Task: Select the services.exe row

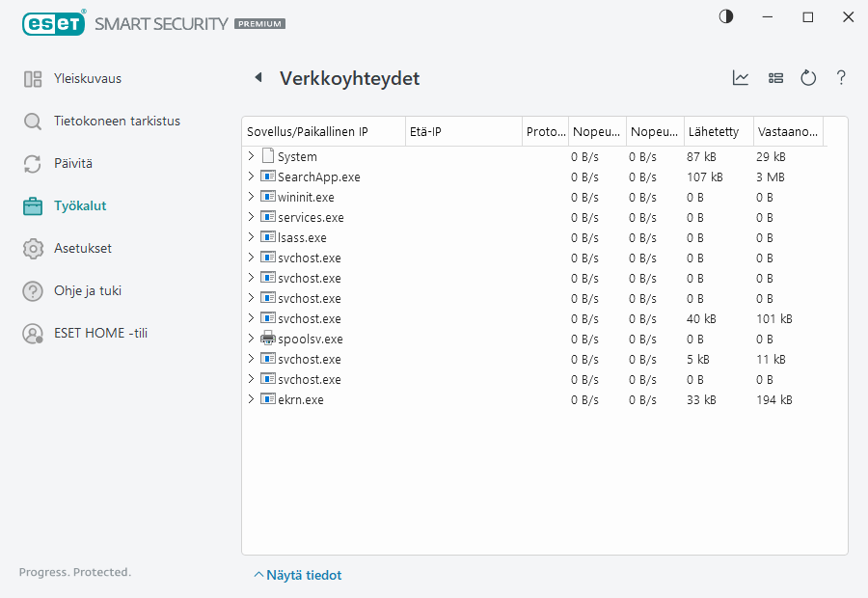Action: pos(311,217)
